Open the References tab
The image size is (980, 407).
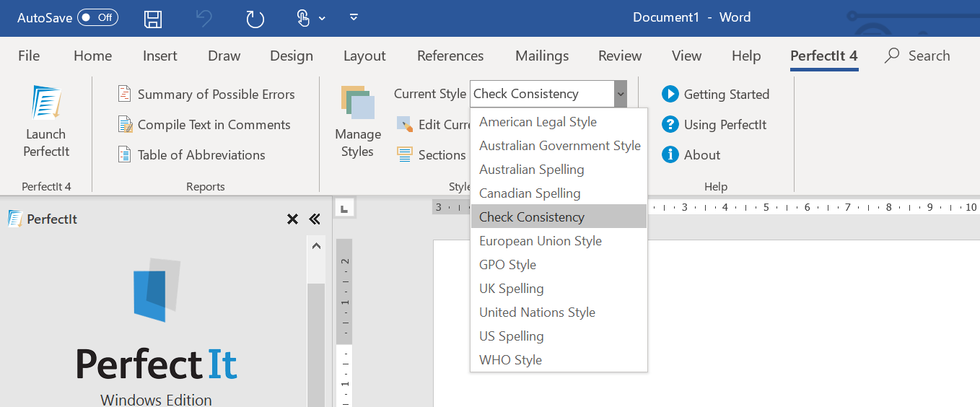[450, 56]
